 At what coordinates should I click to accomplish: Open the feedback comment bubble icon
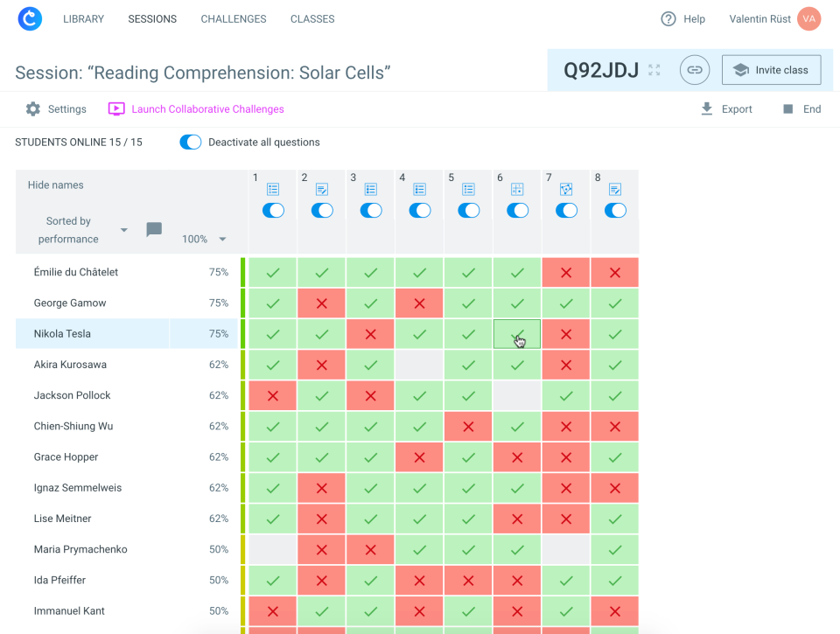[154, 229]
